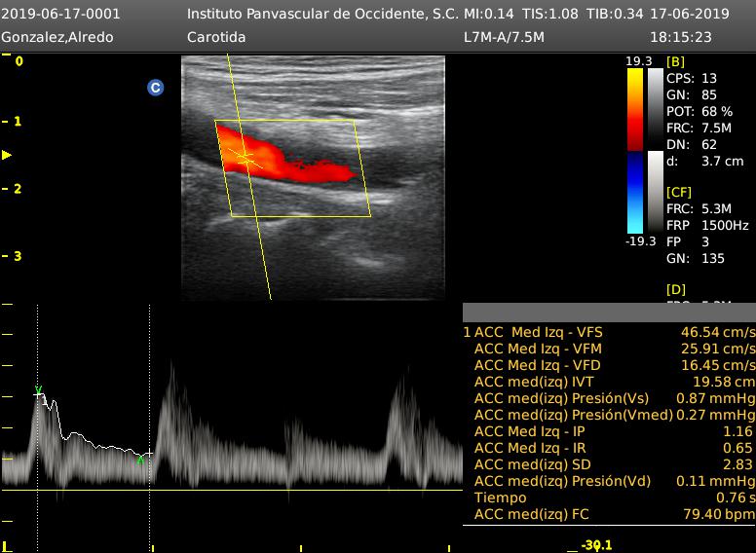Click the FRC: 7.5M frequency value
Screen dimensions: 756x553
(x=699, y=129)
